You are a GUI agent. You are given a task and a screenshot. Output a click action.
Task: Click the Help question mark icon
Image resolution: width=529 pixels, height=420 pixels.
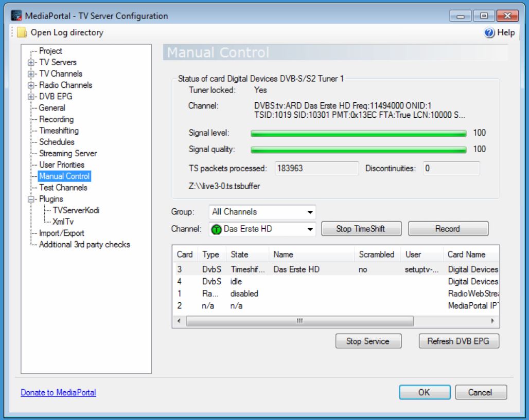[x=489, y=32]
